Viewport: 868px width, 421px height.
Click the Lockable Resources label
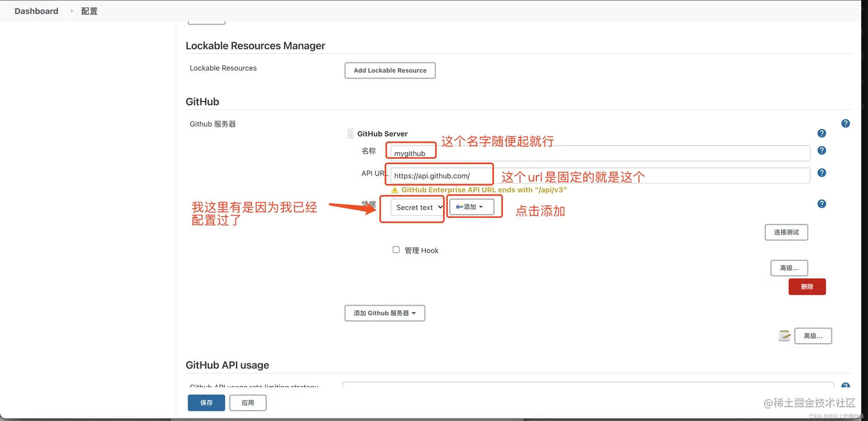[x=223, y=68]
